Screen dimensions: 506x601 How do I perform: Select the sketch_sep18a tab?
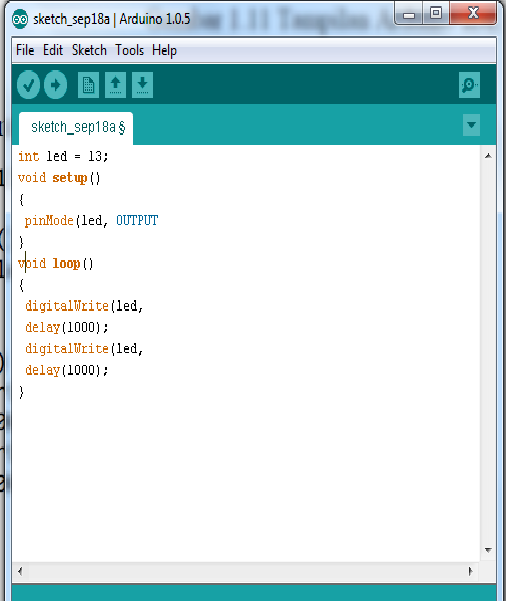76,128
